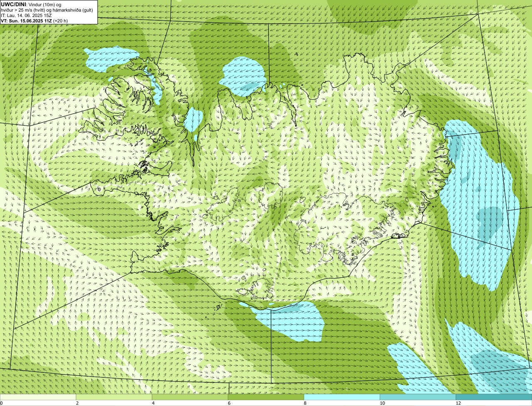The image size is (532, 406).
Task: Click the "UWC/DINI: Vindur (10m) og" title line
Action: [31, 4]
